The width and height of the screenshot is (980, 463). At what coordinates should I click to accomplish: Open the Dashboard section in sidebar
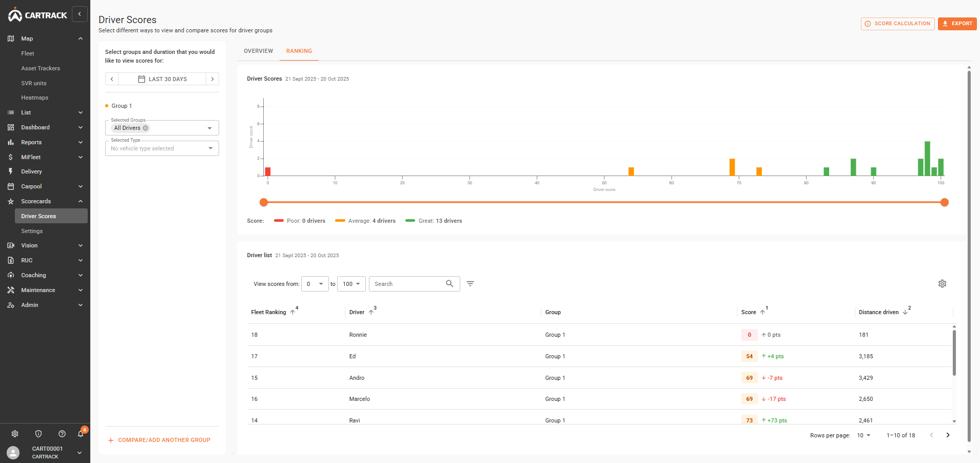[35, 127]
